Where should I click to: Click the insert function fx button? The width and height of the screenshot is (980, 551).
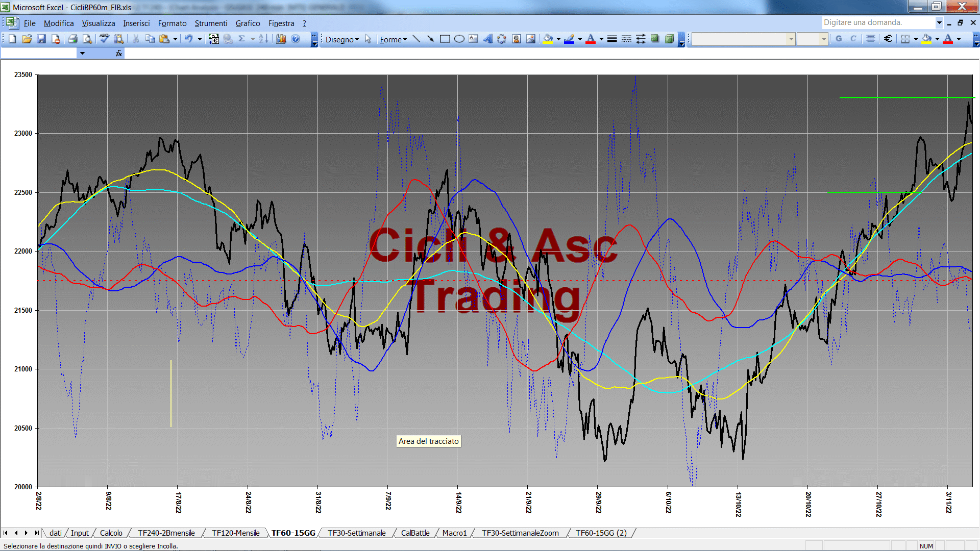click(119, 53)
